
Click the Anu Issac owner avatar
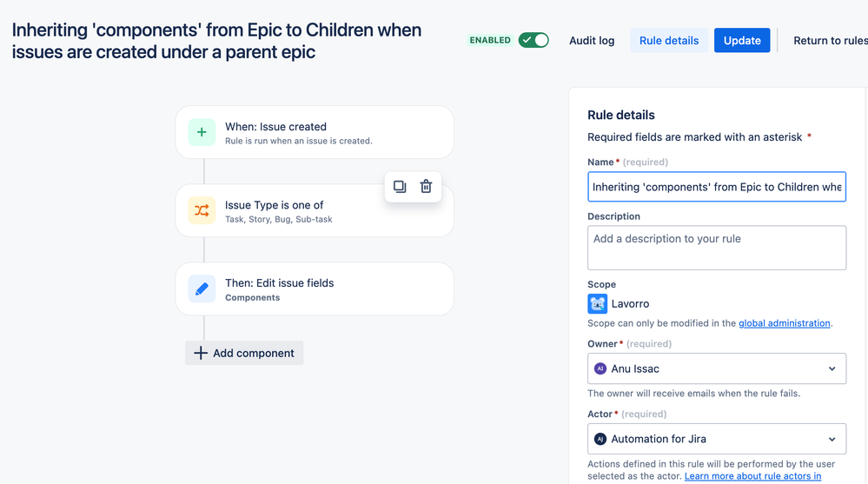600,368
